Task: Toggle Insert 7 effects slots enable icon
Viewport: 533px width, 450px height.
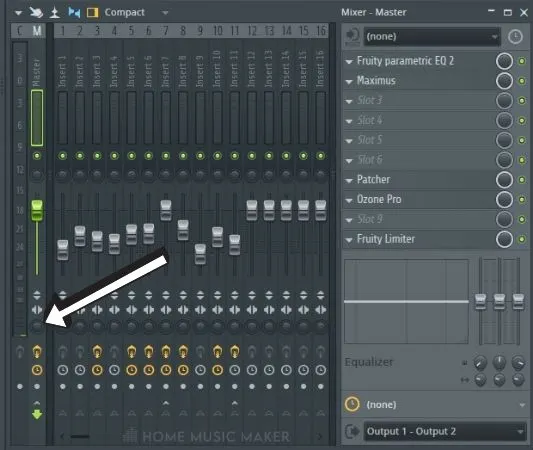Action: pyautogui.click(x=166, y=352)
